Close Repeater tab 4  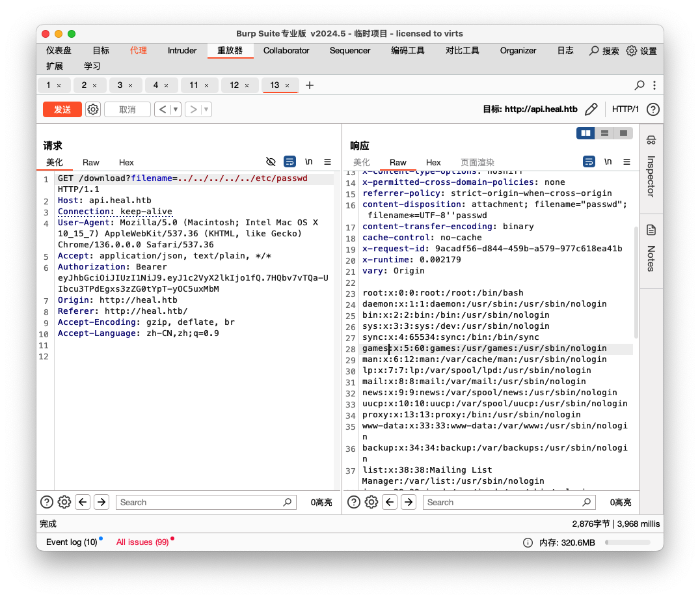(166, 85)
